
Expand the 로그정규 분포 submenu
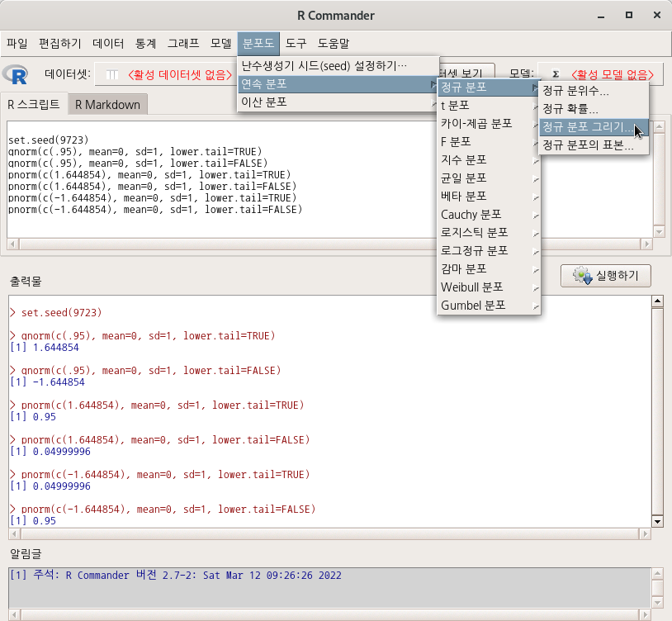pos(489,251)
